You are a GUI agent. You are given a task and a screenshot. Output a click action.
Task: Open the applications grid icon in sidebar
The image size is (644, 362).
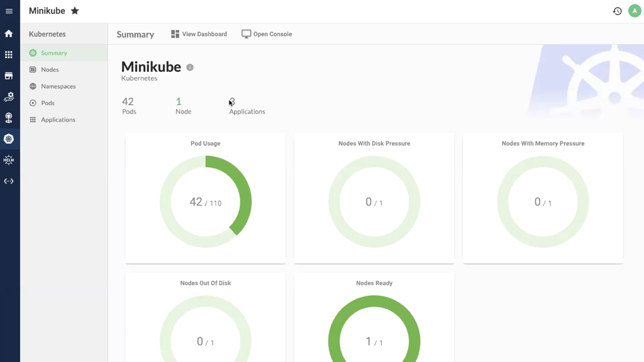coord(9,55)
